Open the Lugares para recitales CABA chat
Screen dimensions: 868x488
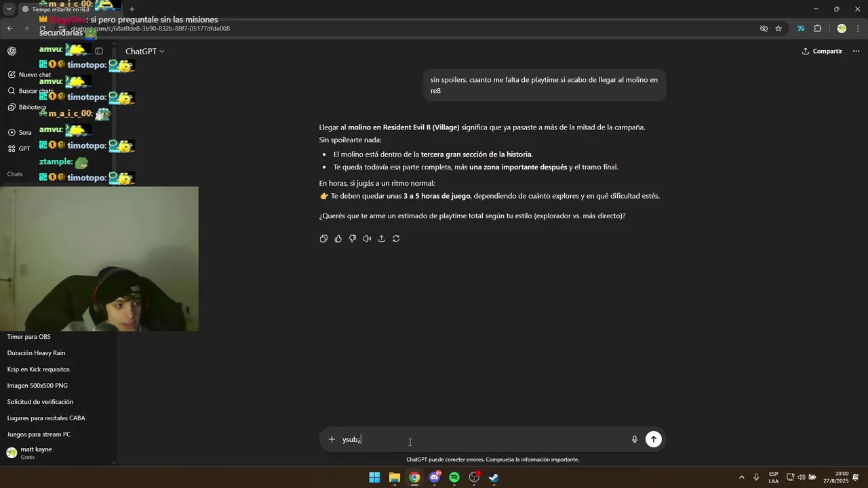click(46, 418)
